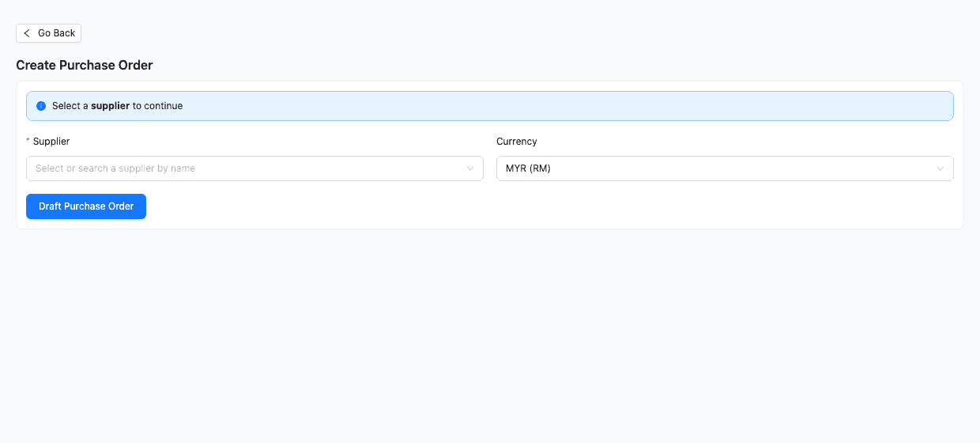Click the Currency field label
Viewport: 980px width, 443px height.
[x=517, y=142]
